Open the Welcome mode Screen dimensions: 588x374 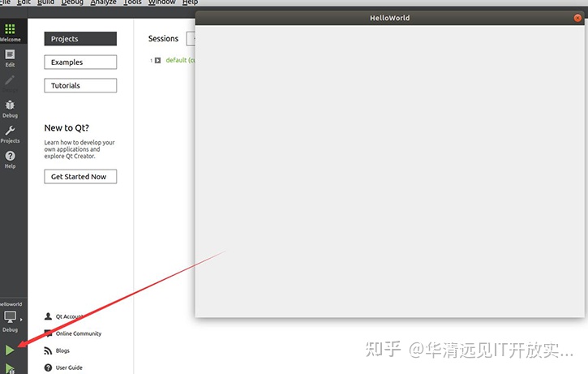tap(10, 32)
